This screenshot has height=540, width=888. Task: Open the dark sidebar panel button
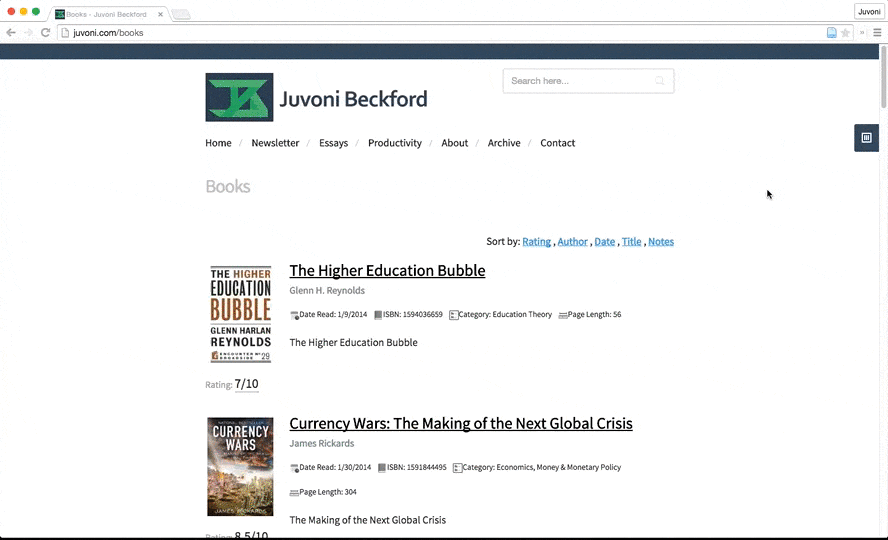[x=866, y=138]
